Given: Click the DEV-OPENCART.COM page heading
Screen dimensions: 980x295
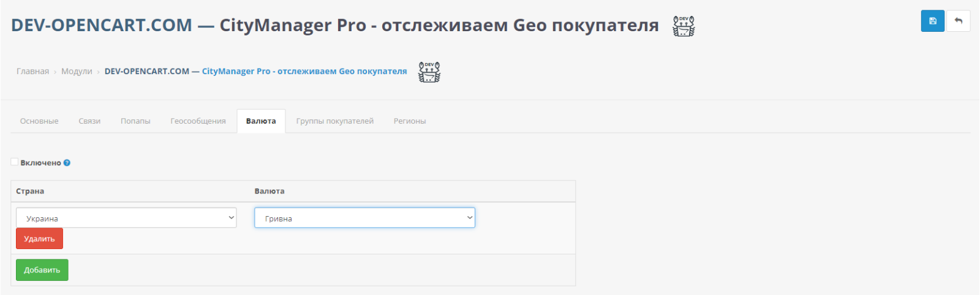Looking at the screenshot, I should coord(335,25).
